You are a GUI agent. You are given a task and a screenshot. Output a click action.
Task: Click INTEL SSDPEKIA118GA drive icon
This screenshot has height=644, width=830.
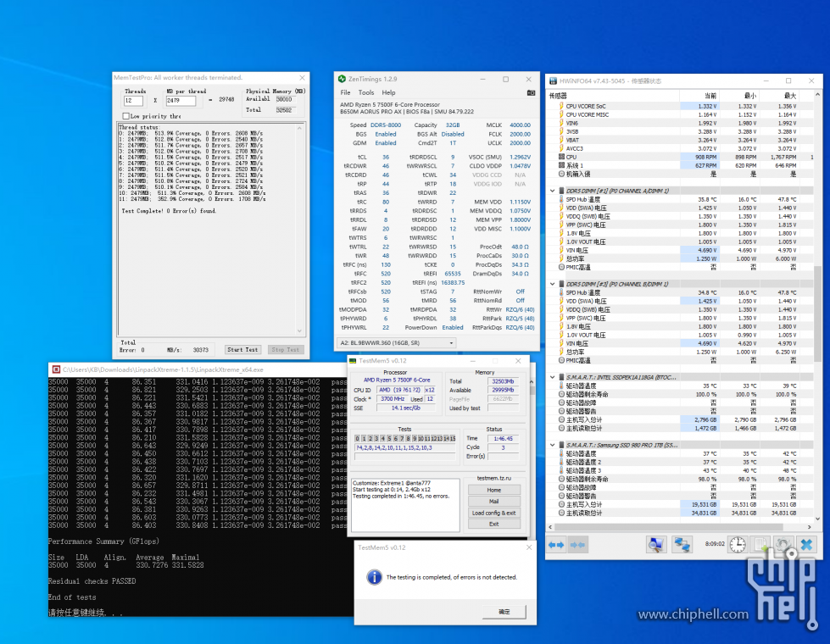[561, 377]
